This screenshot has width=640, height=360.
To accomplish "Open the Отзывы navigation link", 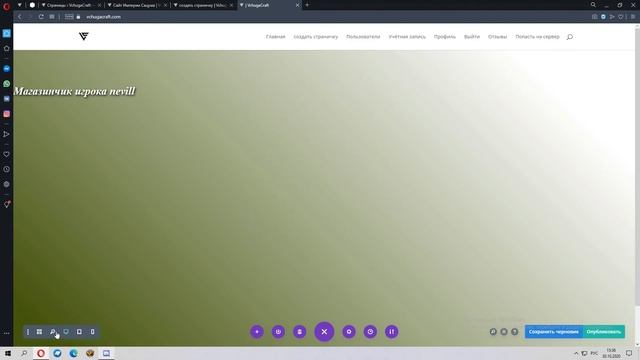I will (498, 37).
